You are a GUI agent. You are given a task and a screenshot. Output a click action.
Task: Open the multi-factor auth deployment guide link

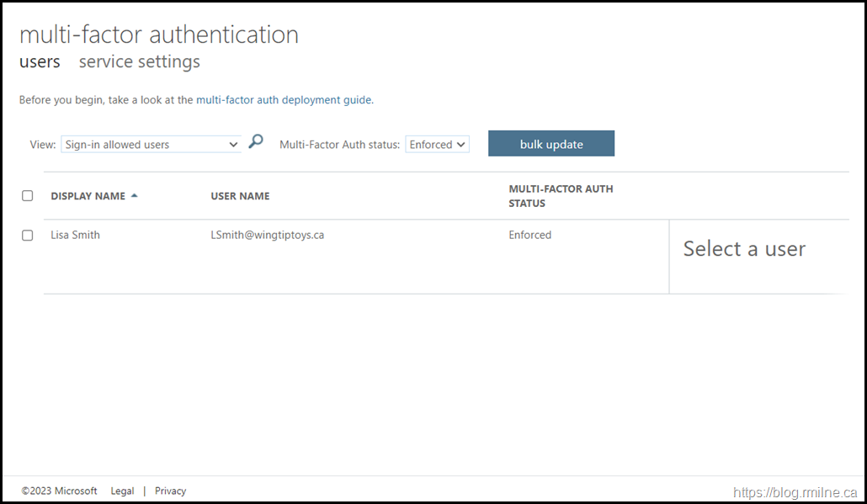(284, 99)
